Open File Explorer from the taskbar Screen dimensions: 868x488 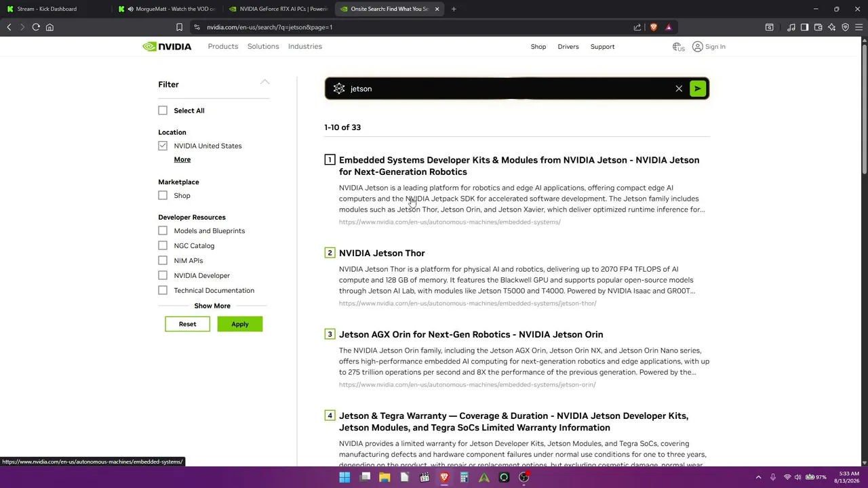point(384,477)
